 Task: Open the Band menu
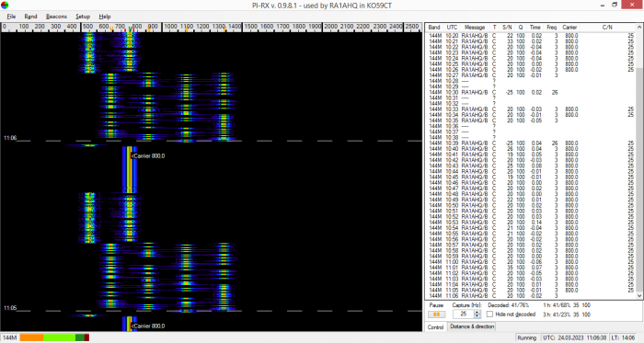[x=30, y=17]
